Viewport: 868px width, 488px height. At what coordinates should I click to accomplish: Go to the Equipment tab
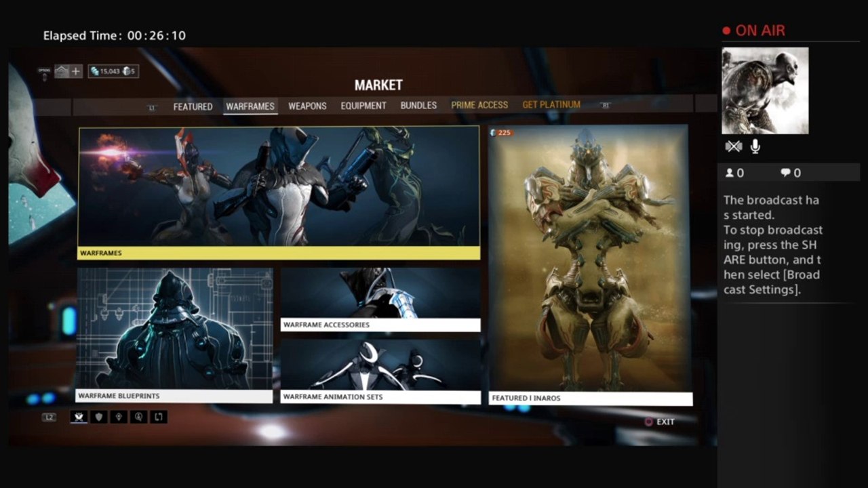coord(363,106)
